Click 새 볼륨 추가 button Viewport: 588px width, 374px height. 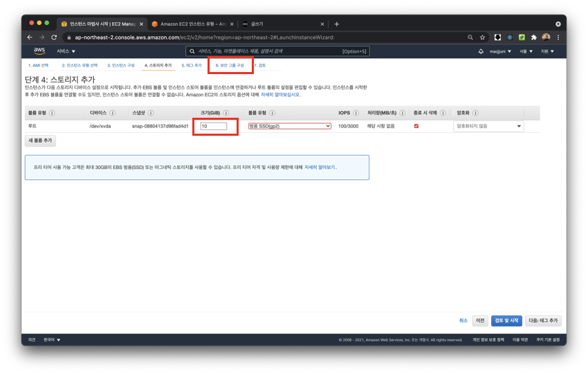[x=40, y=141]
